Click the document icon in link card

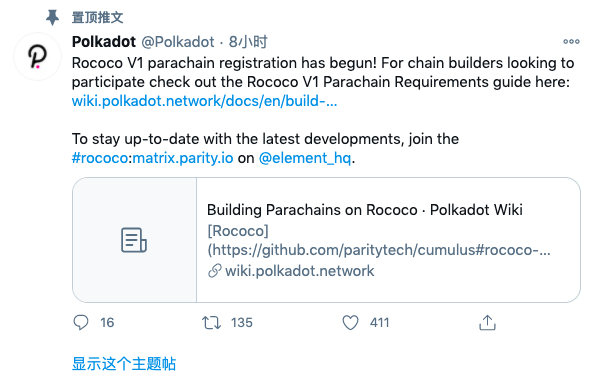(x=134, y=240)
